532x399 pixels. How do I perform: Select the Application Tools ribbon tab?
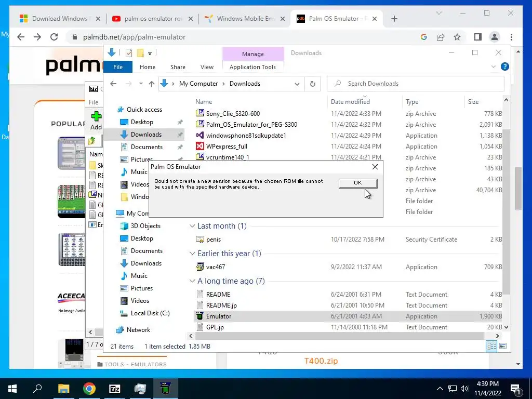tap(252, 67)
